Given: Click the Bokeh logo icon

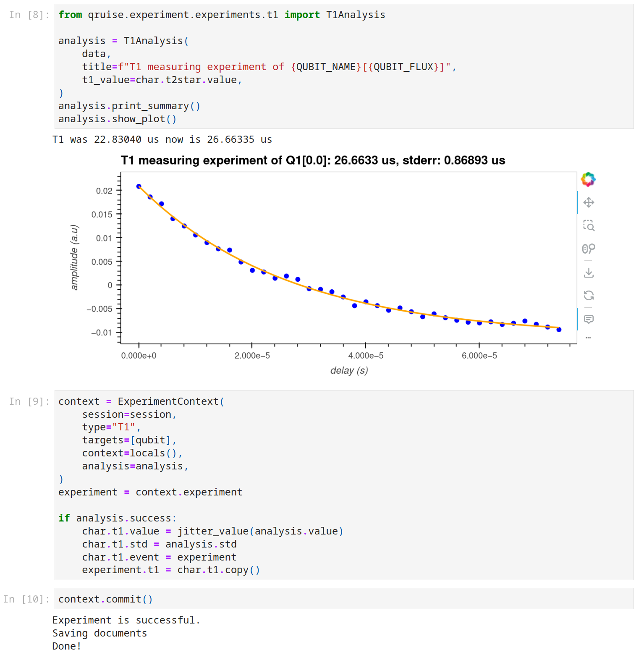Looking at the screenshot, I should 588,179.
